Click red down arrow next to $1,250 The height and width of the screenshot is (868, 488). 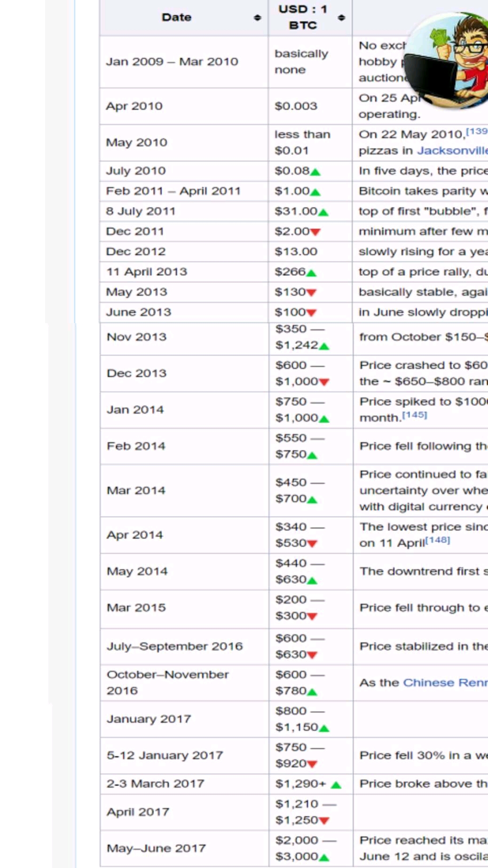coord(324,821)
